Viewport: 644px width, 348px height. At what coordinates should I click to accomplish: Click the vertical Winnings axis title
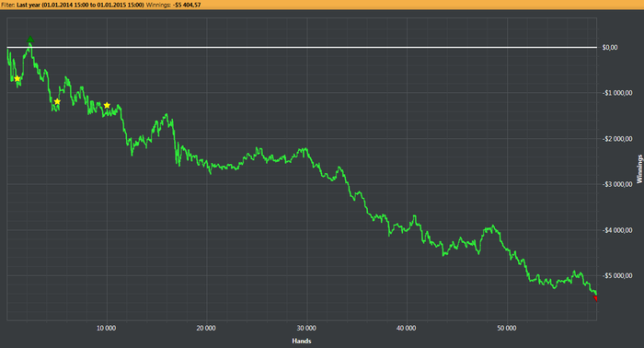click(x=639, y=168)
